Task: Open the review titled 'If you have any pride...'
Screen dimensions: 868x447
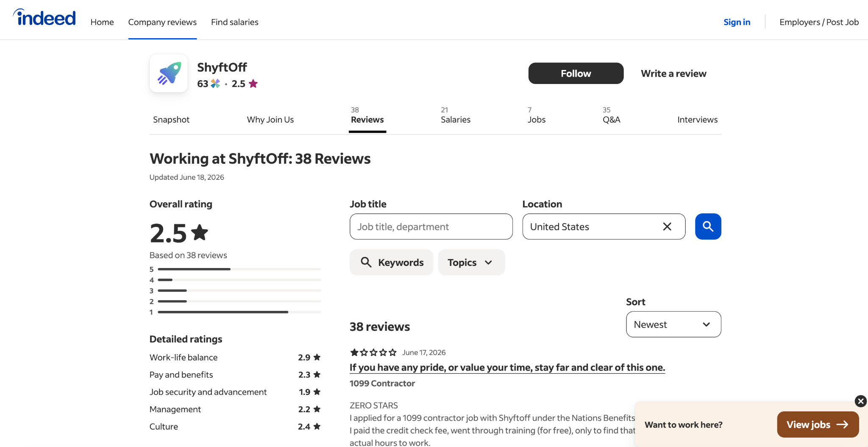Action: pyautogui.click(x=507, y=367)
